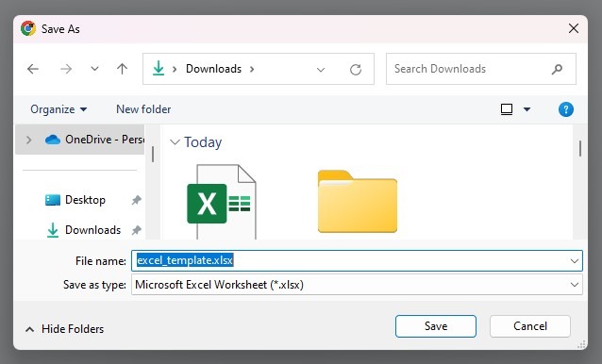Click Hide Folders toggle
The image size is (602, 364).
(x=64, y=329)
